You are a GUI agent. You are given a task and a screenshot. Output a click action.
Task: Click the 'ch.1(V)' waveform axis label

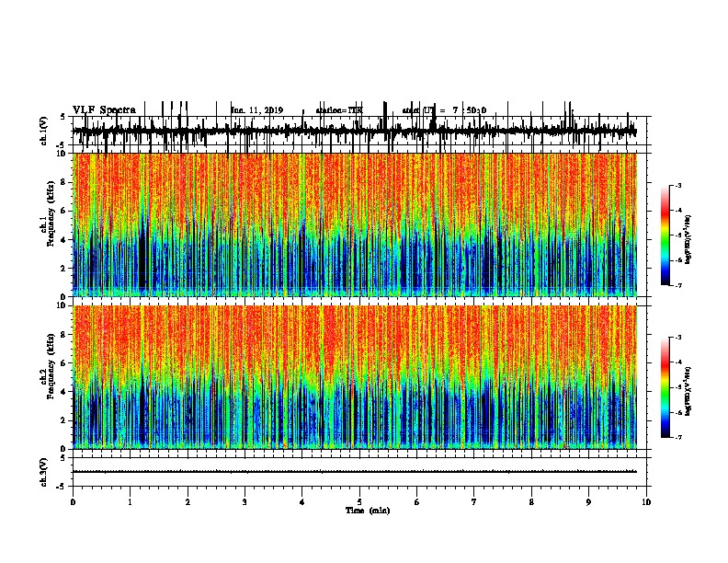(44, 131)
